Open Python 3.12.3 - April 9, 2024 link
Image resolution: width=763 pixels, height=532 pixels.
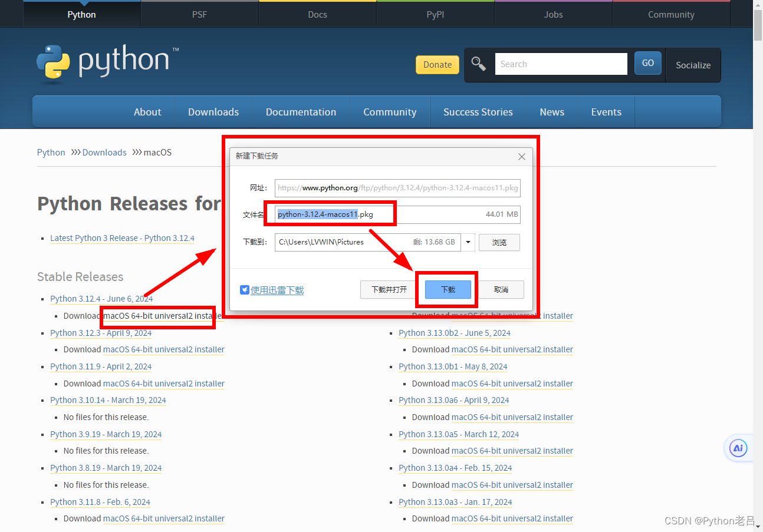[x=101, y=333]
